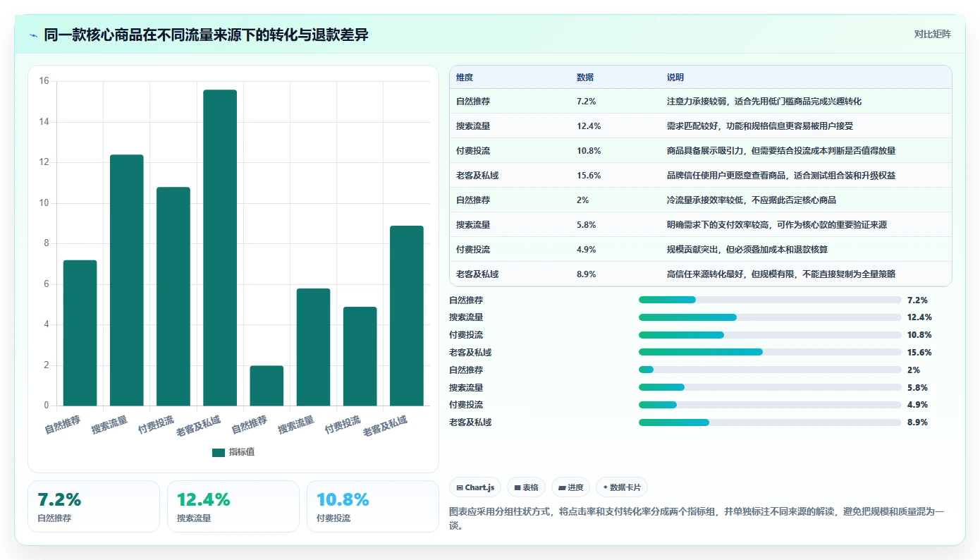
Task: Select the 数据卡片 tag
Action: point(621,487)
